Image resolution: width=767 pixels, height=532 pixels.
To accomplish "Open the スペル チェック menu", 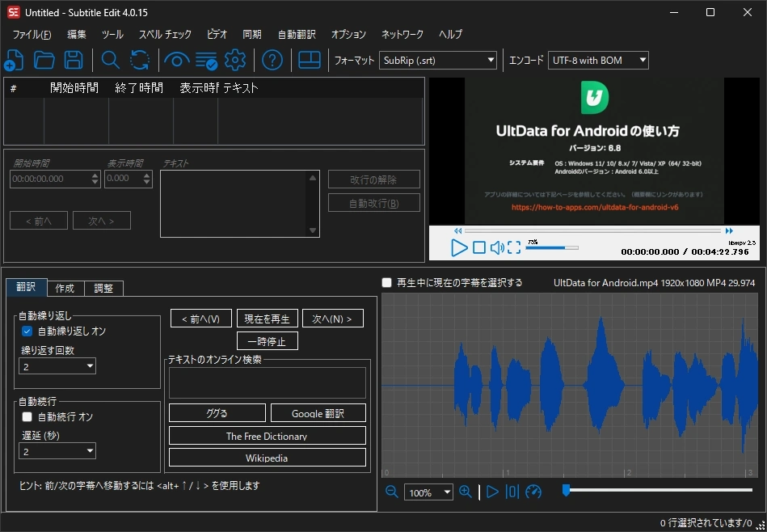I will 166,34.
